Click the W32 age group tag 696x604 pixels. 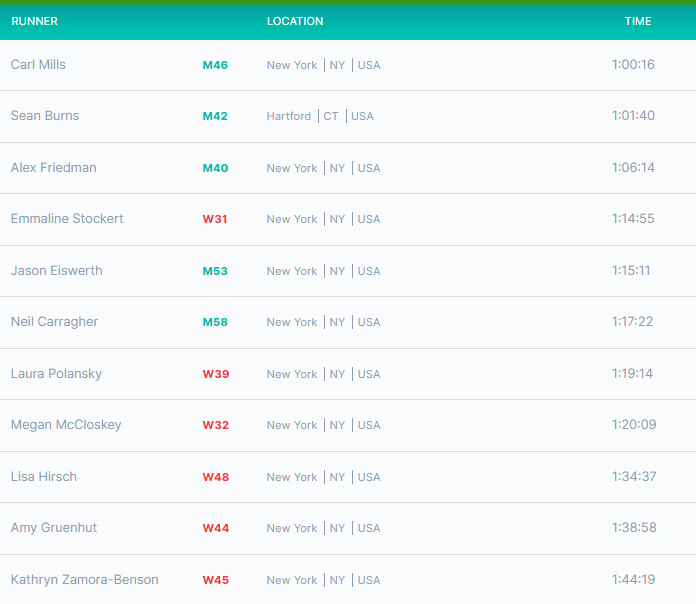(x=216, y=425)
